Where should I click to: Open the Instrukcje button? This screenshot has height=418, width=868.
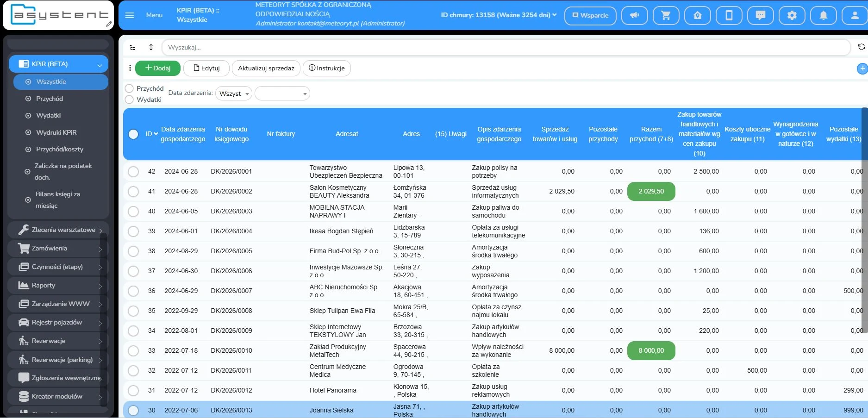pyautogui.click(x=326, y=68)
